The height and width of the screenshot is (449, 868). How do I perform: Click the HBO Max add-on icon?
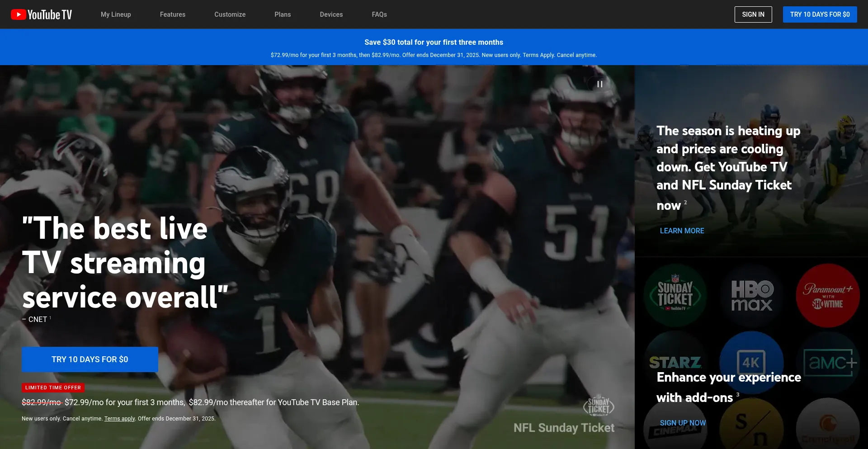point(752,295)
